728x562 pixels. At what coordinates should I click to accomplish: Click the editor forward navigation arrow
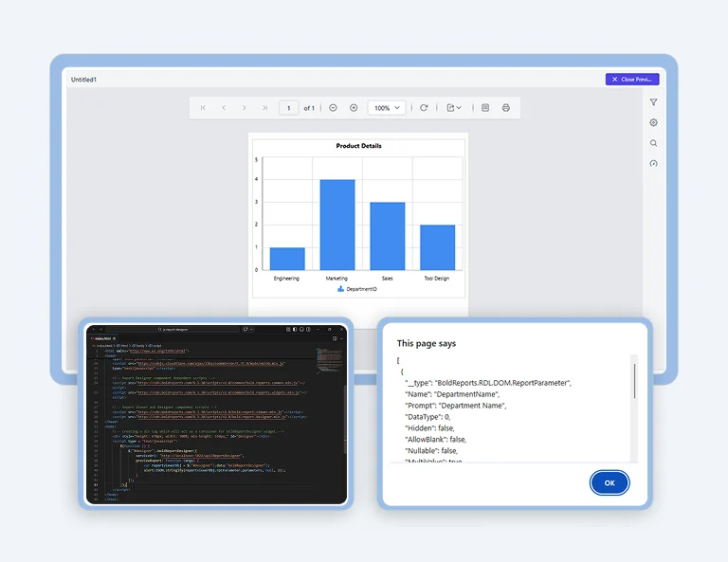[x=101, y=329]
